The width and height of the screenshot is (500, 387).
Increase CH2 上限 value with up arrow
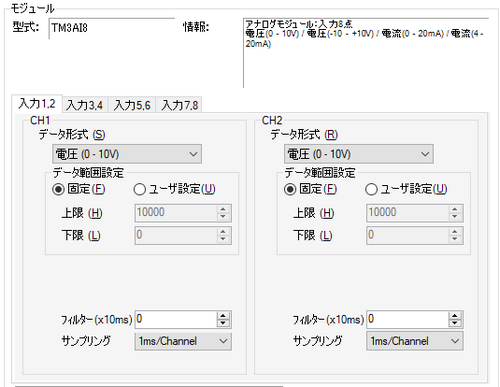(455, 209)
